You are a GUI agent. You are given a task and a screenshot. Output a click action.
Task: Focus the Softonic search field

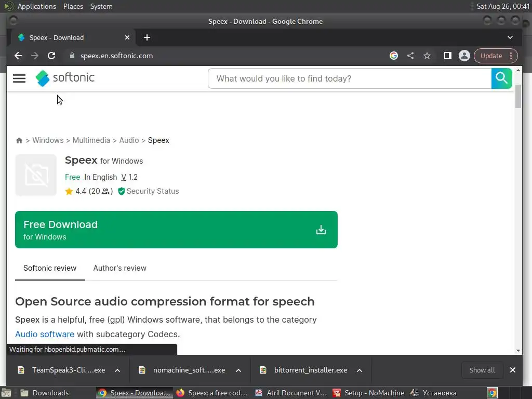(350, 78)
